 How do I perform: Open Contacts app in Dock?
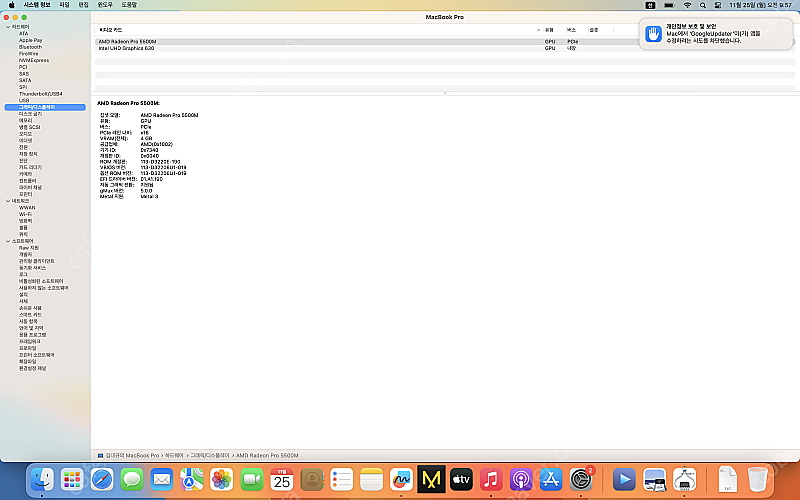click(312, 480)
